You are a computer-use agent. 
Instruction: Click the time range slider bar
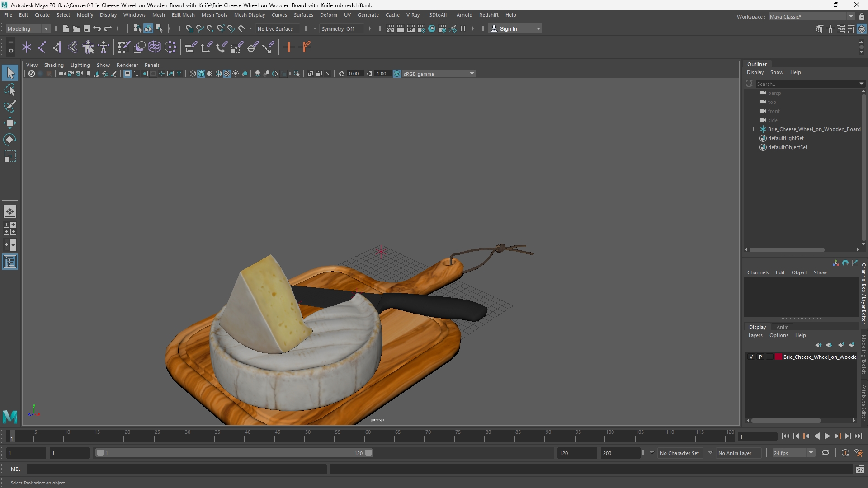(x=234, y=453)
